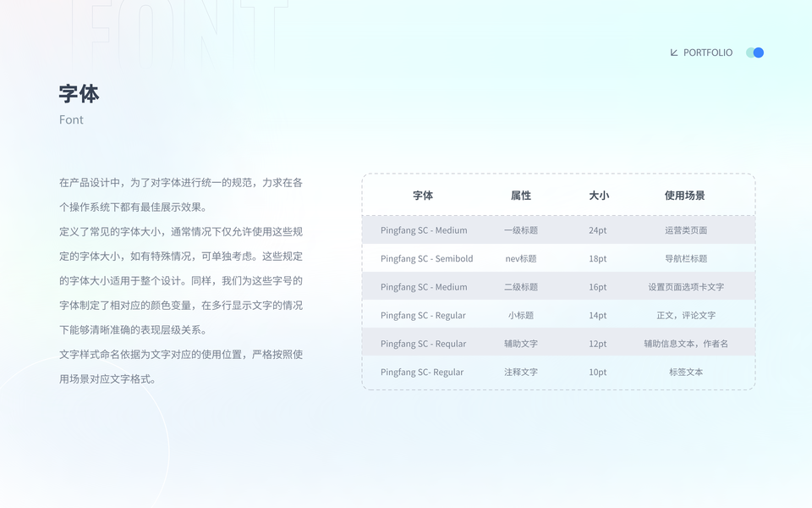Click the 辅助文字 cell
The width and height of the screenshot is (812, 508).
tap(521, 344)
